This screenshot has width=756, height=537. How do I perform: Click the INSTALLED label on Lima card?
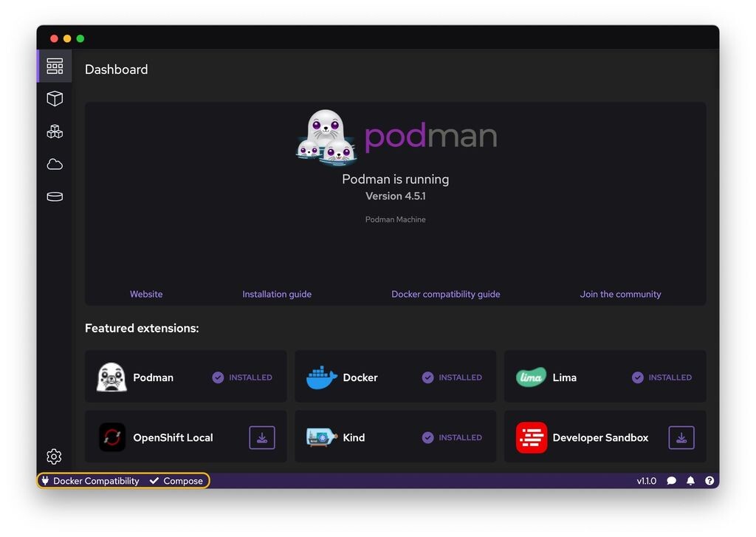point(670,377)
